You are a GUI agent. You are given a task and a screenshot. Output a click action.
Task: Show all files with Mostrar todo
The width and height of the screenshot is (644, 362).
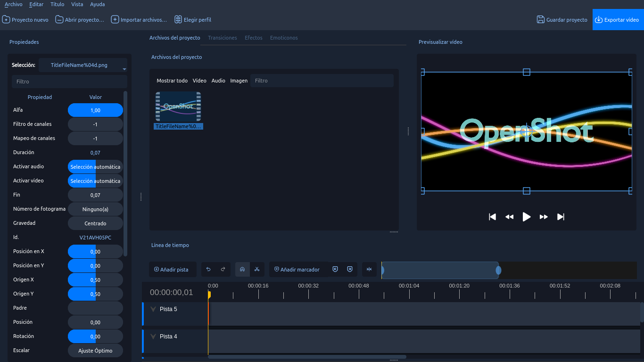(172, 81)
